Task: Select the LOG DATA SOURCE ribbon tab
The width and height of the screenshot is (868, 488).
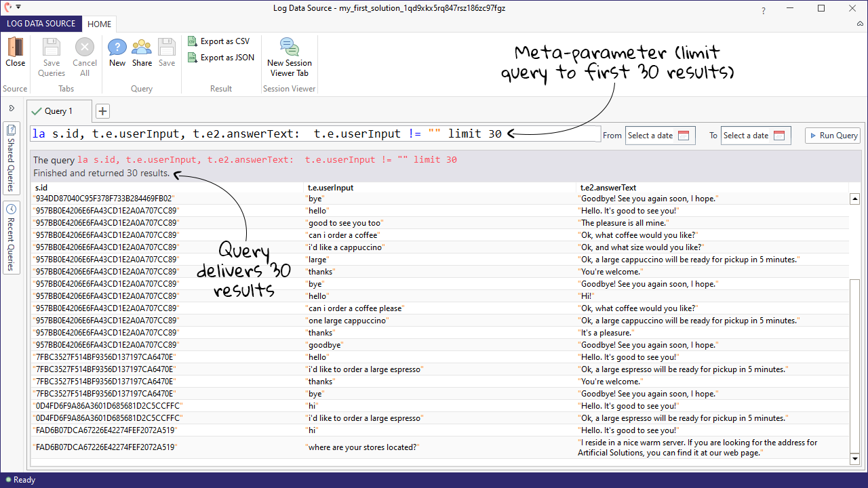Action: click(41, 24)
